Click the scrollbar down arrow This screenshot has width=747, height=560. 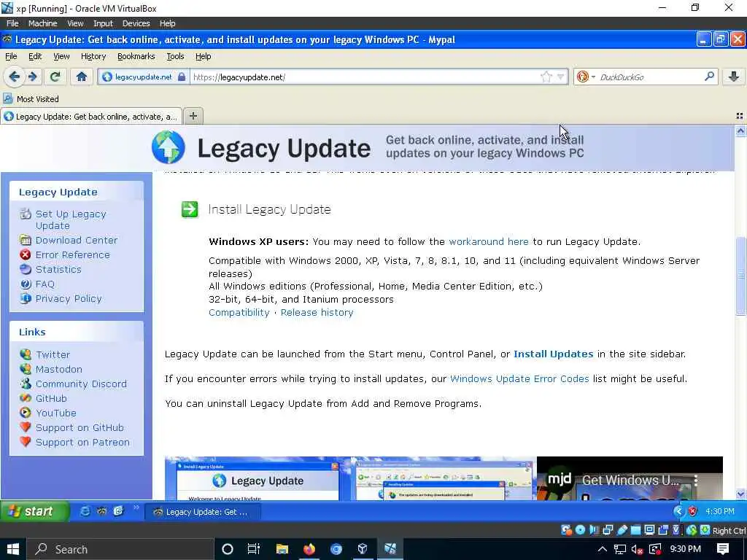740,494
